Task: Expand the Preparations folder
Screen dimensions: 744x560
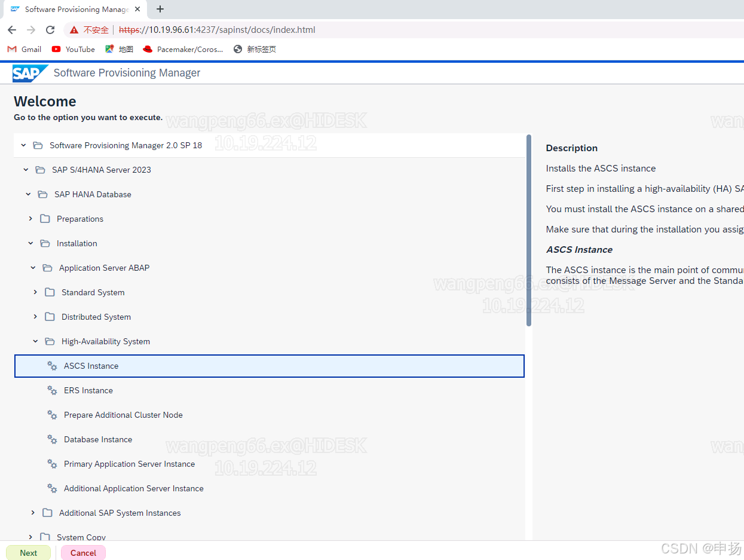Action: [30, 219]
